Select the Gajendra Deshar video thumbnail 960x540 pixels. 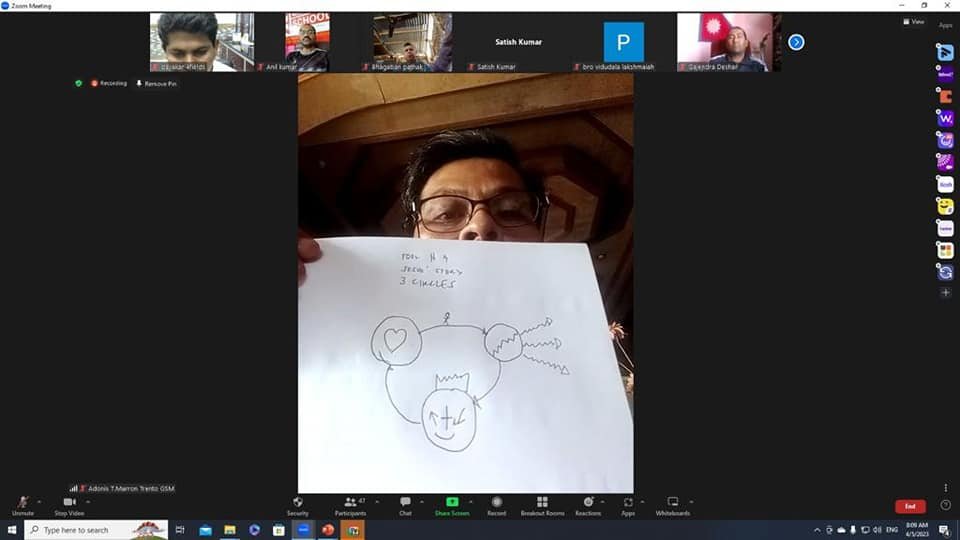click(729, 42)
